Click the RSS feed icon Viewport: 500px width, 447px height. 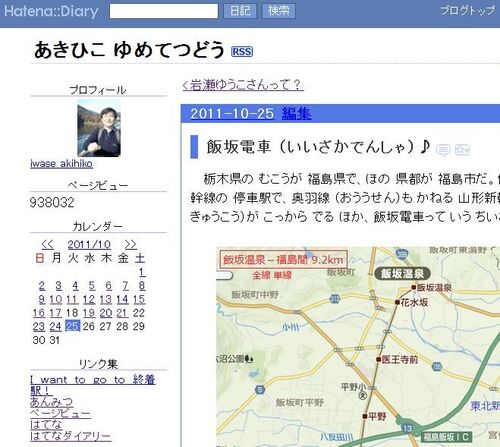(x=242, y=52)
